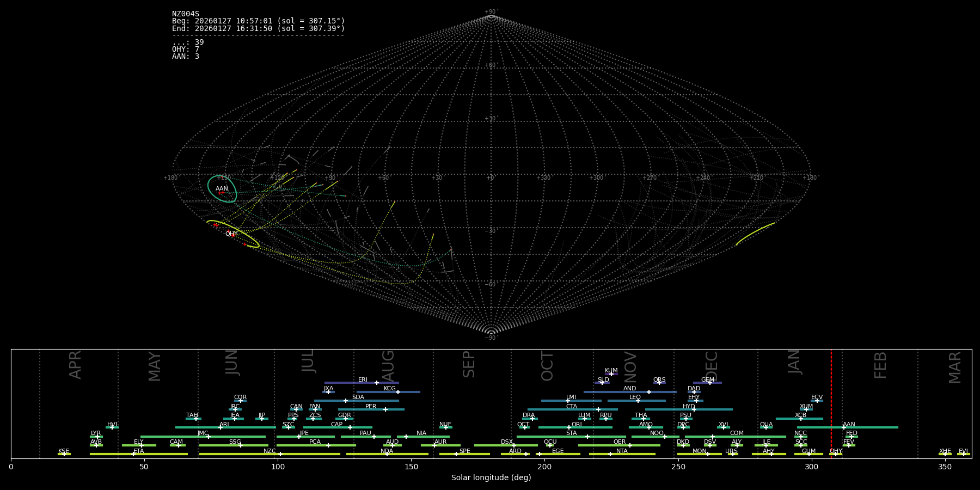
Task: Click the 'AAN: 3' legend entry
Action: click(186, 57)
